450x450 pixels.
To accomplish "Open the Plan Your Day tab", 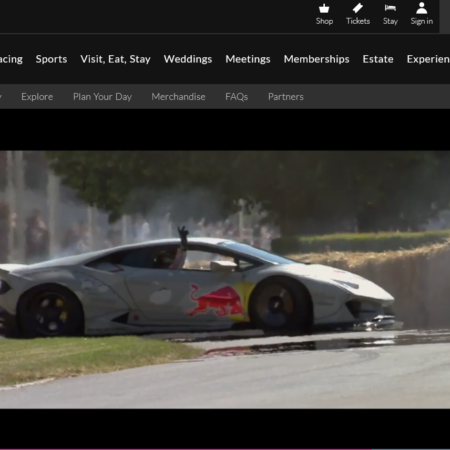I will coord(102,97).
